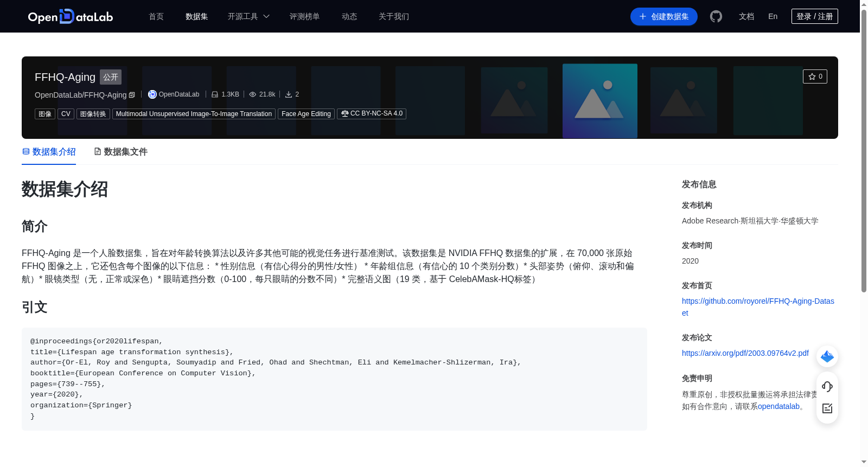Click the Face Age Editing tag
The height and width of the screenshot is (467, 868).
tap(306, 114)
